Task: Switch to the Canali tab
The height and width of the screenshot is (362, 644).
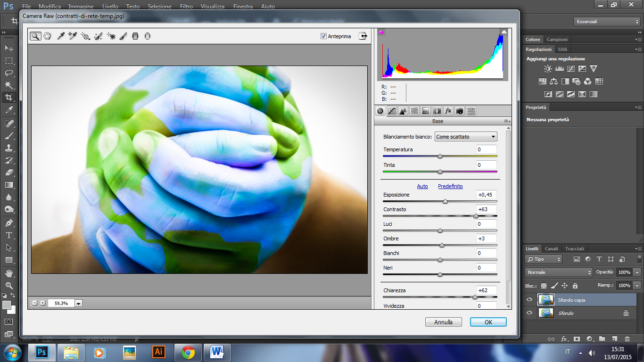Action: (x=551, y=248)
